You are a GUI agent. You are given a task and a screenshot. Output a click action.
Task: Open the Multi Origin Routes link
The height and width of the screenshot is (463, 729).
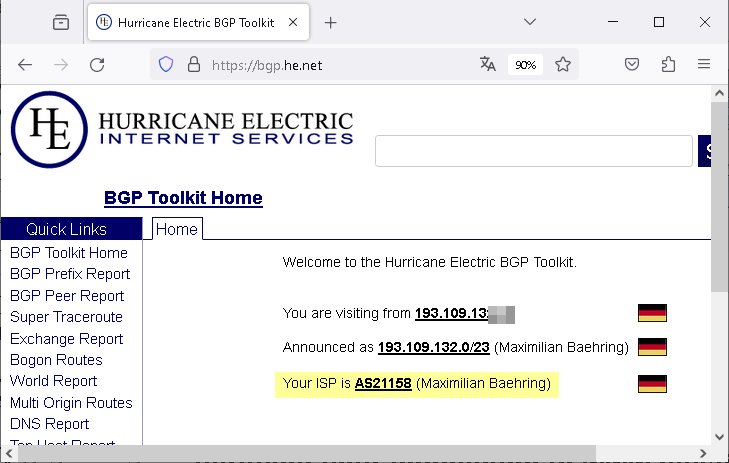coord(71,403)
